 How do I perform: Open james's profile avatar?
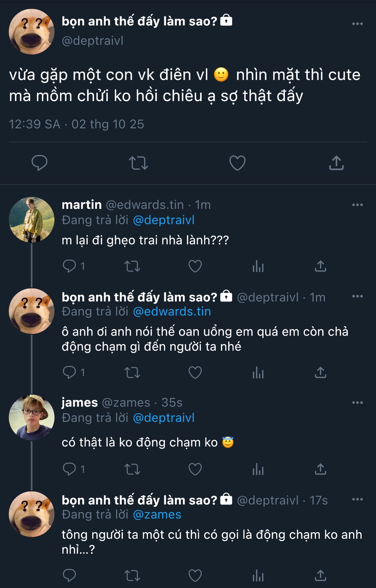click(32, 417)
